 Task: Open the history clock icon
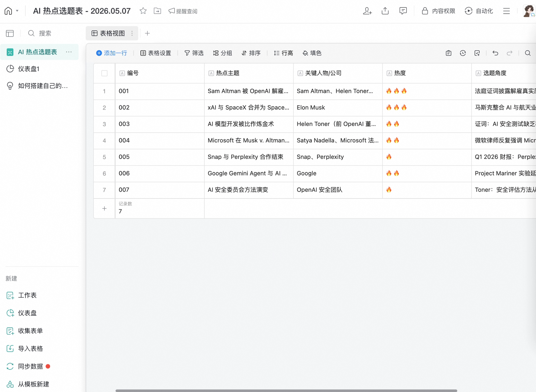(463, 53)
